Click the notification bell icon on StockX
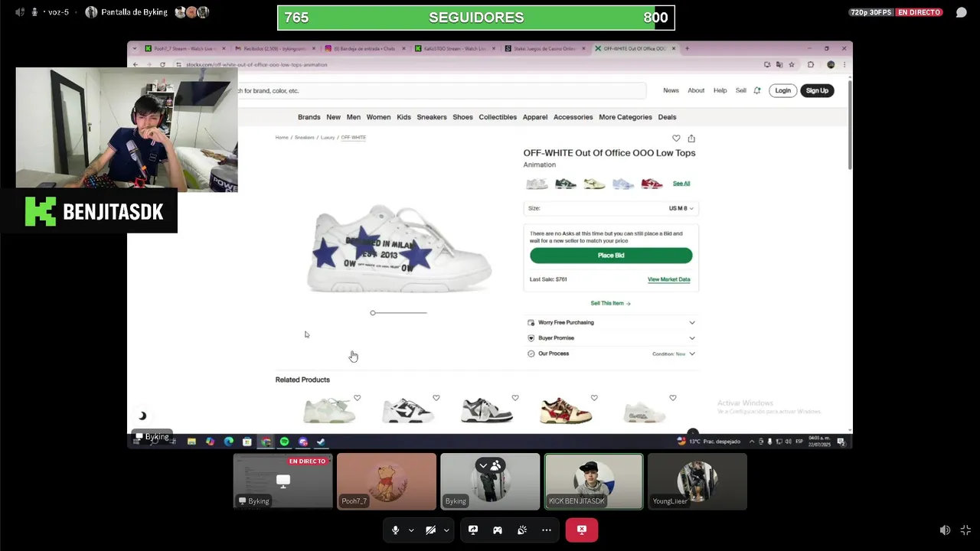 pyautogui.click(x=757, y=90)
